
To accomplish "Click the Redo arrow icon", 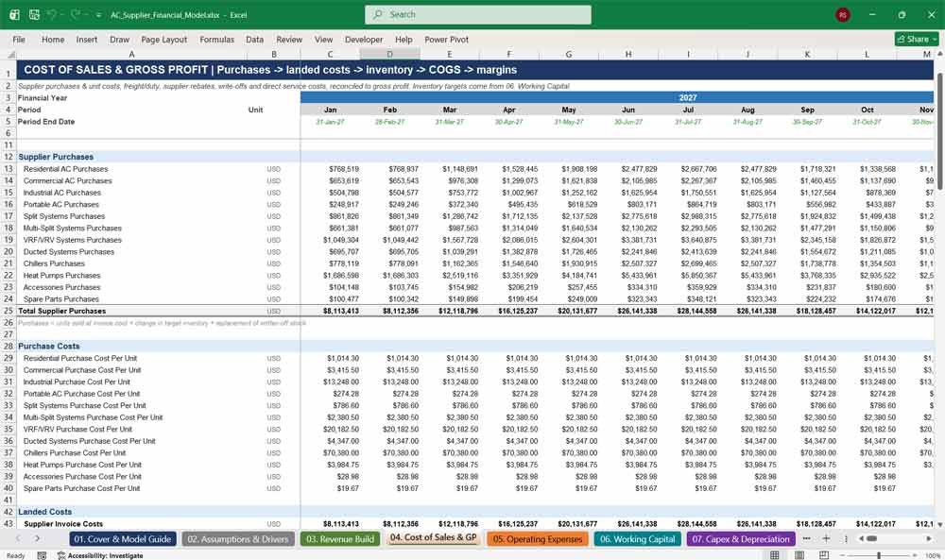I will 75,14.
